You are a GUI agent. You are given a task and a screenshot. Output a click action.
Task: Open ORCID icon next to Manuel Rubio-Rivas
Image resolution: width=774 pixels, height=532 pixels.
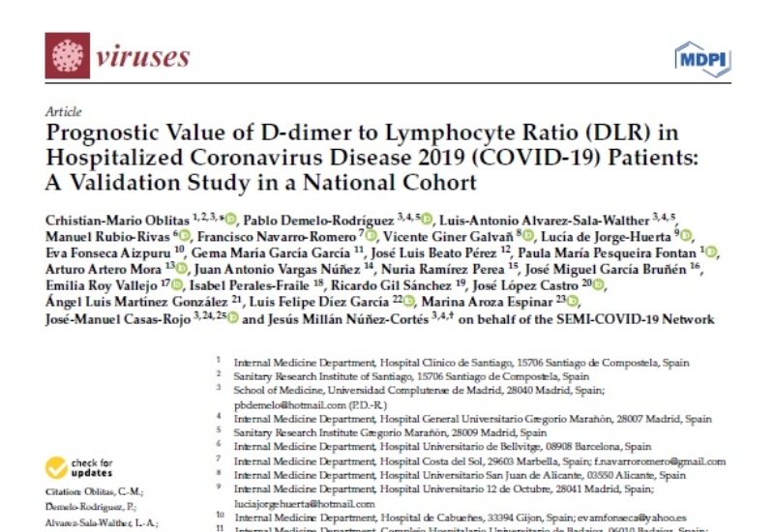(185, 236)
